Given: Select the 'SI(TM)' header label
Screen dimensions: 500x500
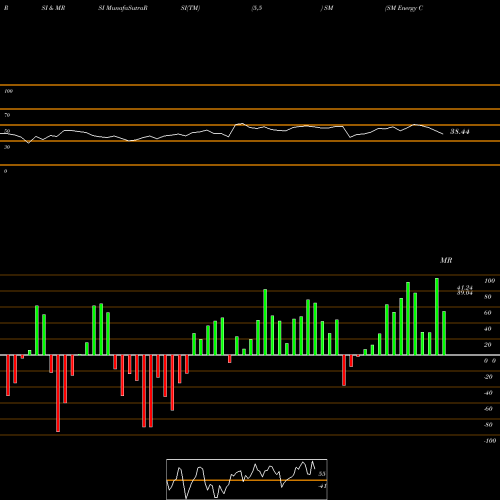Looking at the screenshot, I should (190, 8).
